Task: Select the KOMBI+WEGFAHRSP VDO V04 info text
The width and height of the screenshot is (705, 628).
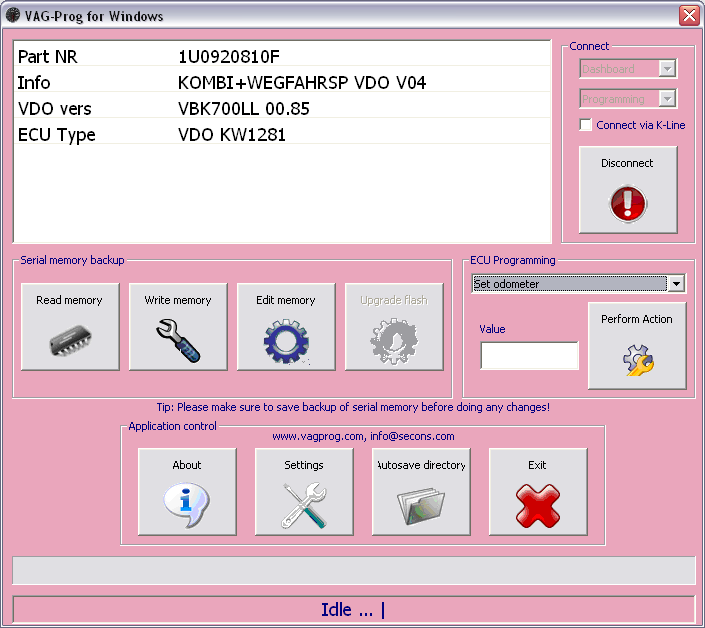Action: pyautogui.click(x=302, y=83)
